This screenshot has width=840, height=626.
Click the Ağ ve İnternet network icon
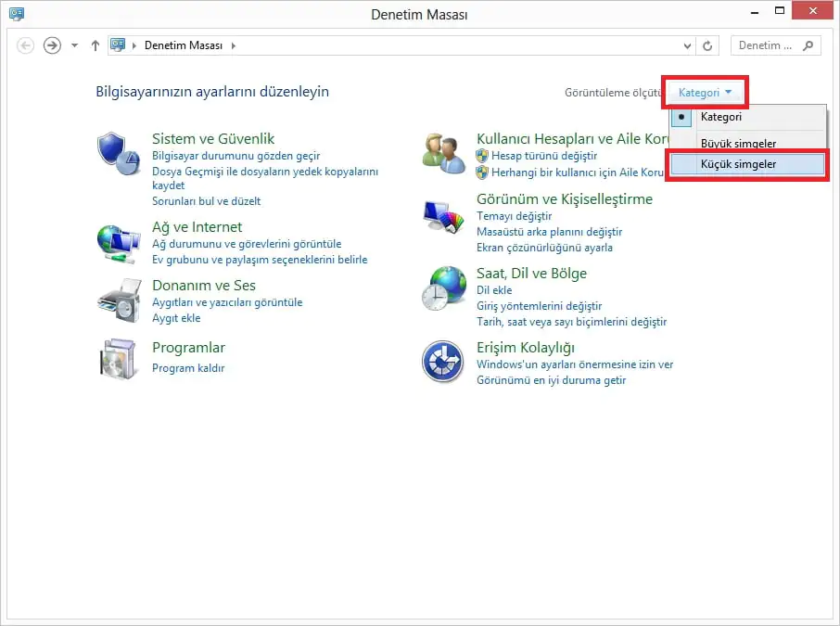(119, 241)
